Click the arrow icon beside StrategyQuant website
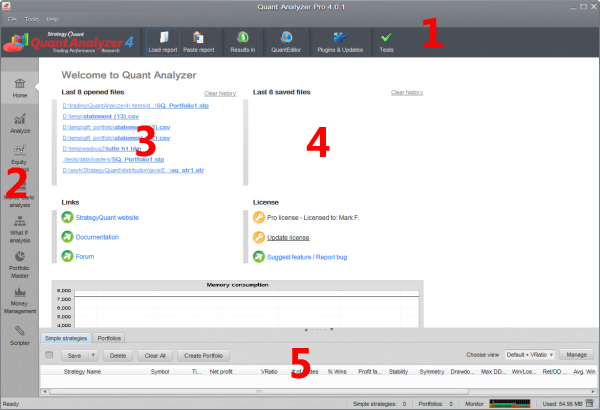This screenshot has height=410, width=600. click(x=67, y=217)
